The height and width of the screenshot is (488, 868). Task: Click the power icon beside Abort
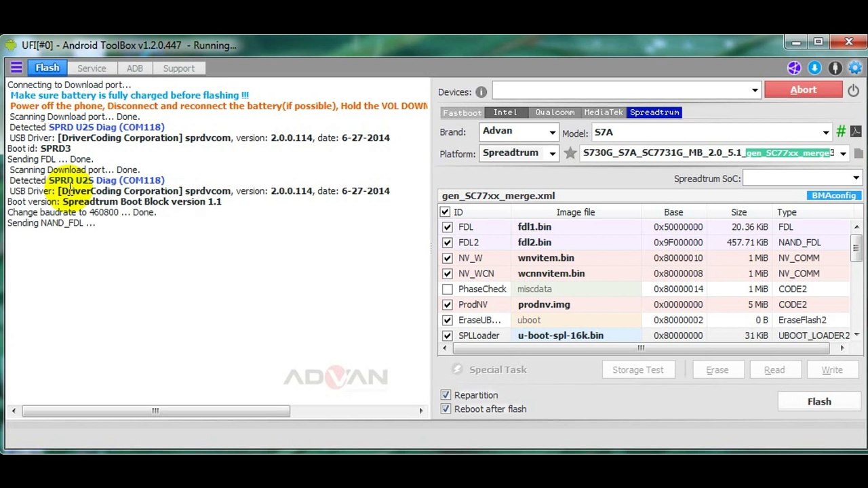coord(853,89)
